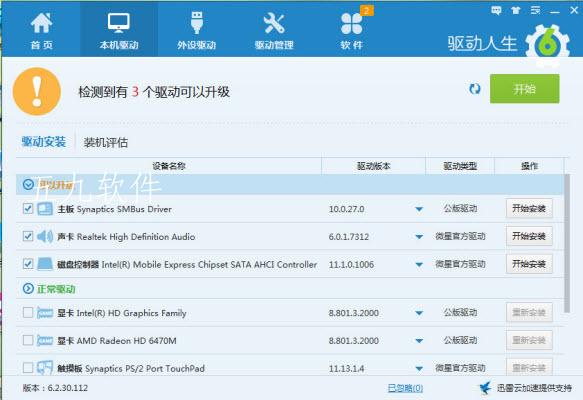583x400 pixels.
Task: Open the skin shirt icon in title bar
Action: click(x=515, y=10)
